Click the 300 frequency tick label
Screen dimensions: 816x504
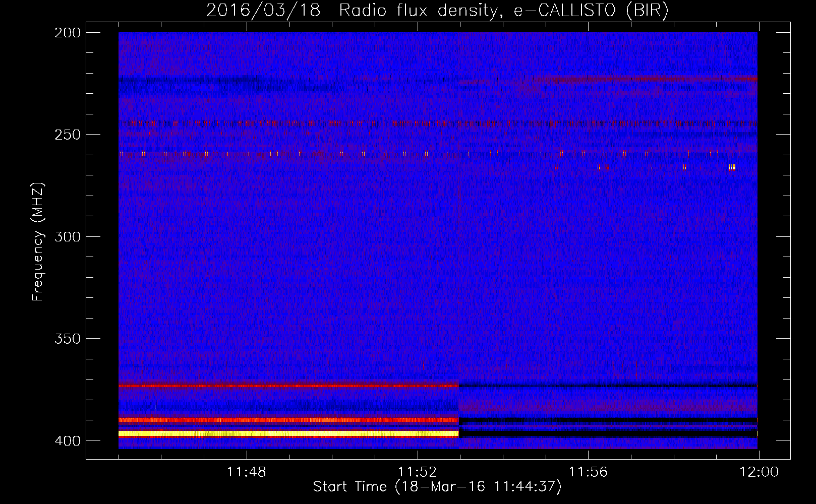tap(68, 236)
